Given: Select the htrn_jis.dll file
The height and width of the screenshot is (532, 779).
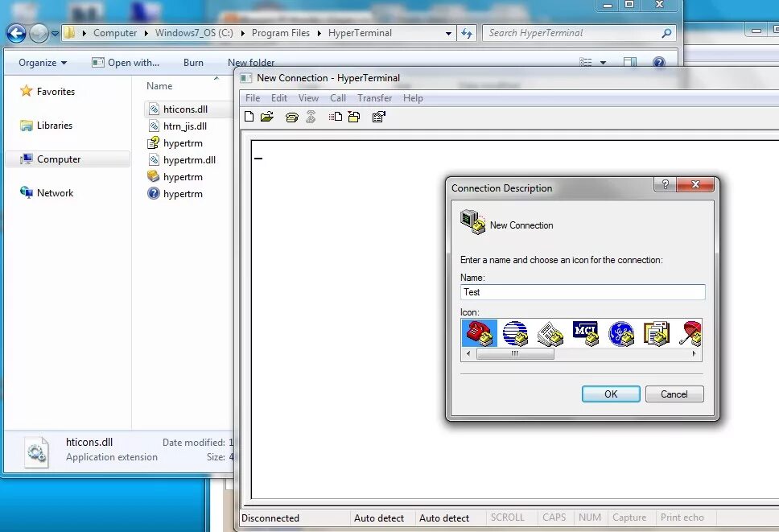Looking at the screenshot, I should tap(184, 126).
